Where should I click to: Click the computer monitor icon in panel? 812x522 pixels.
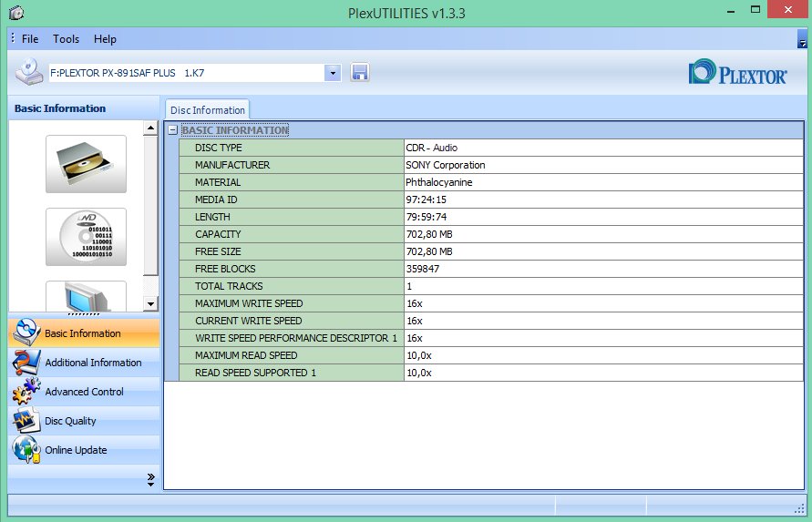[86, 296]
